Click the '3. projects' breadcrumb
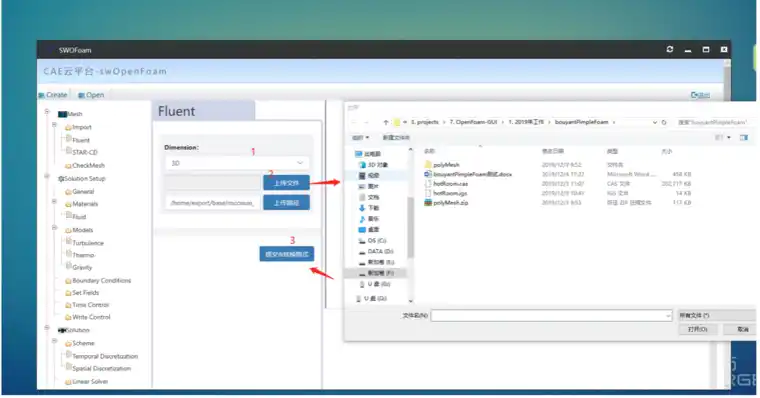Viewport: 760px width, 398px height. point(425,122)
